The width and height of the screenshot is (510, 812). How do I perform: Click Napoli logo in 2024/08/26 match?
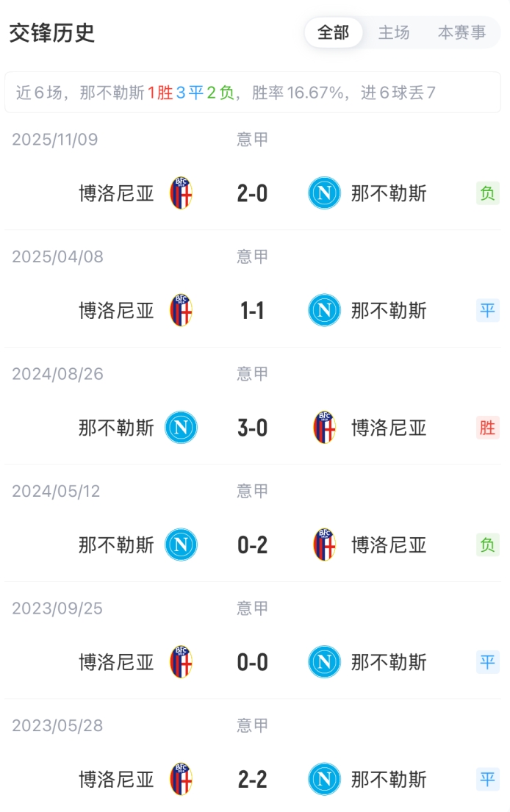[x=181, y=428]
